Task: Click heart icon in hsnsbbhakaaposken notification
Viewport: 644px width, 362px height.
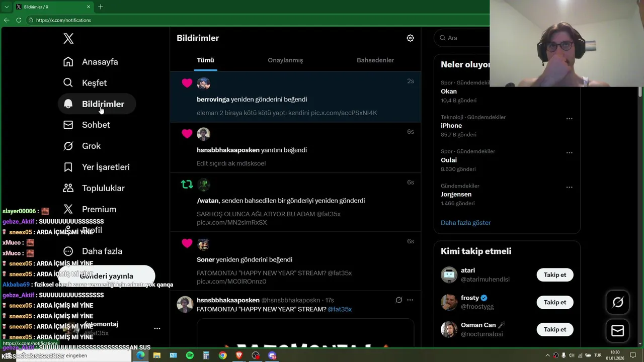Action: point(187,134)
